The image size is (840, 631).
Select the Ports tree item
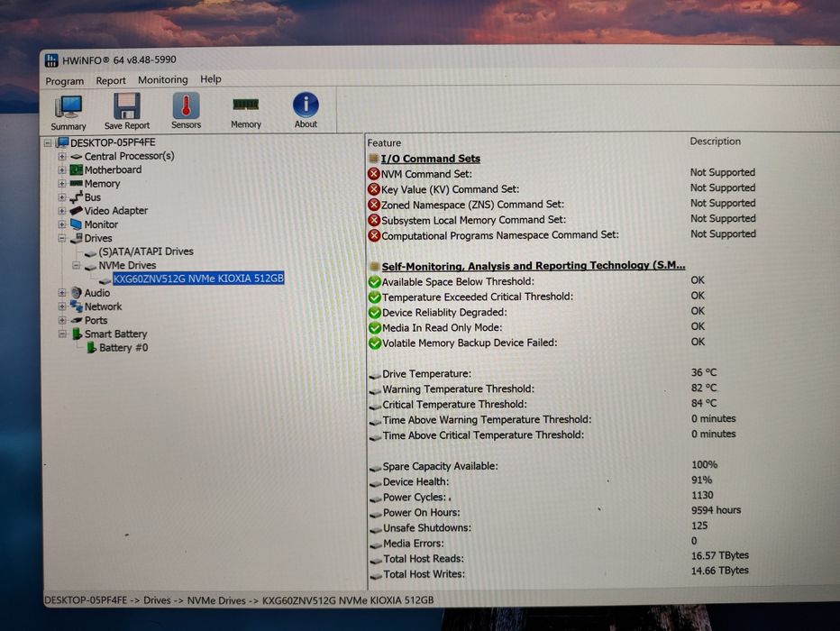point(96,320)
